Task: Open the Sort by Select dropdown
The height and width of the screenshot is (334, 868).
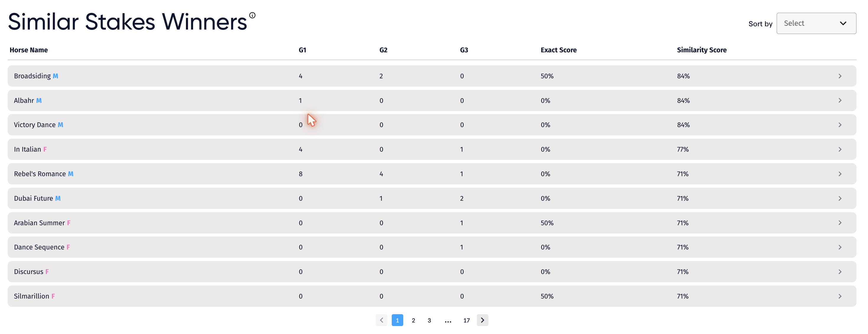Action: pos(816,23)
